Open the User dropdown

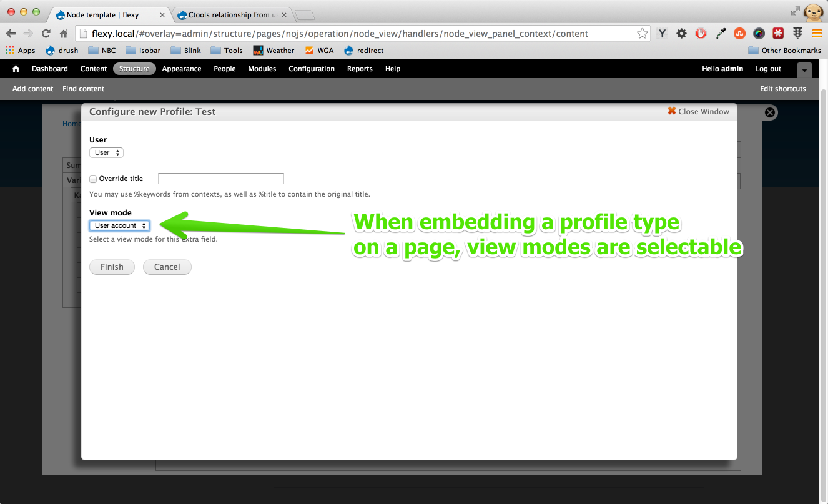click(106, 152)
